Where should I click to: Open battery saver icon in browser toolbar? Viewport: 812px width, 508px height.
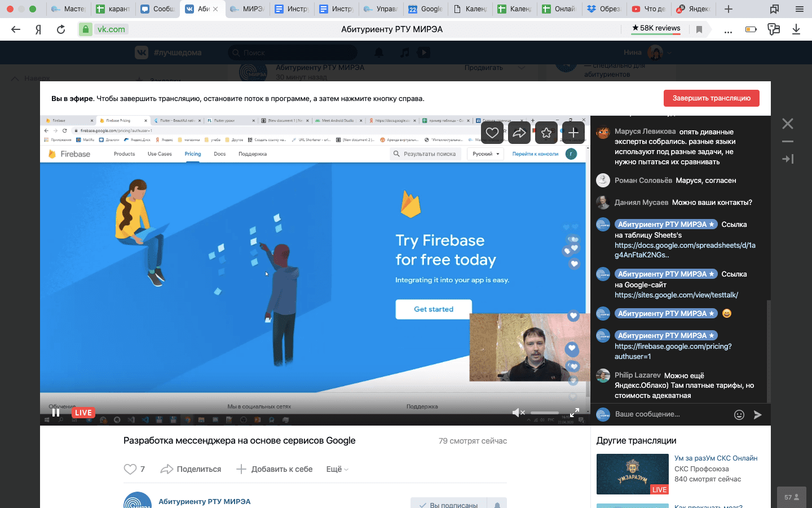[x=751, y=29]
